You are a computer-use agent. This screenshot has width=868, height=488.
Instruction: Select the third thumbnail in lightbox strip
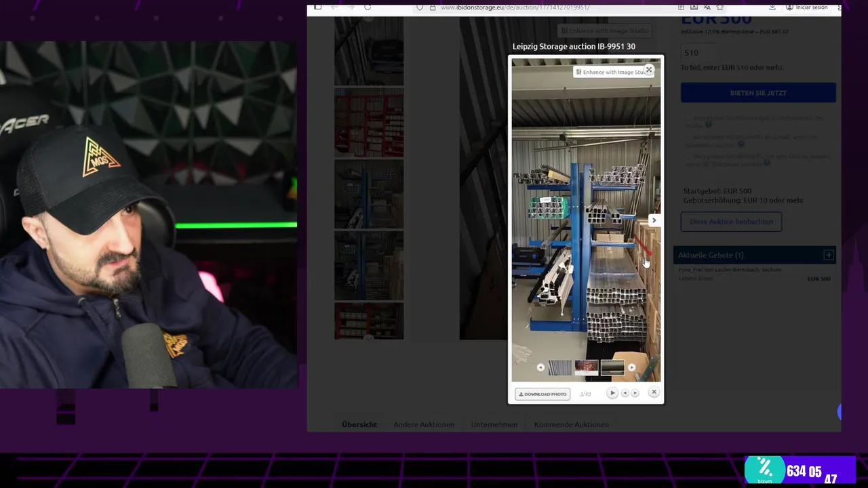coord(612,367)
